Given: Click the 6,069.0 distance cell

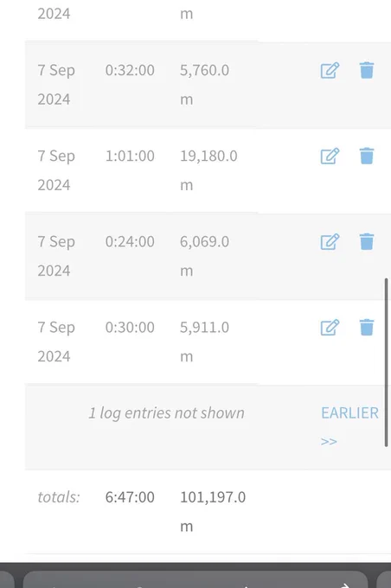Looking at the screenshot, I should point(204,241).
